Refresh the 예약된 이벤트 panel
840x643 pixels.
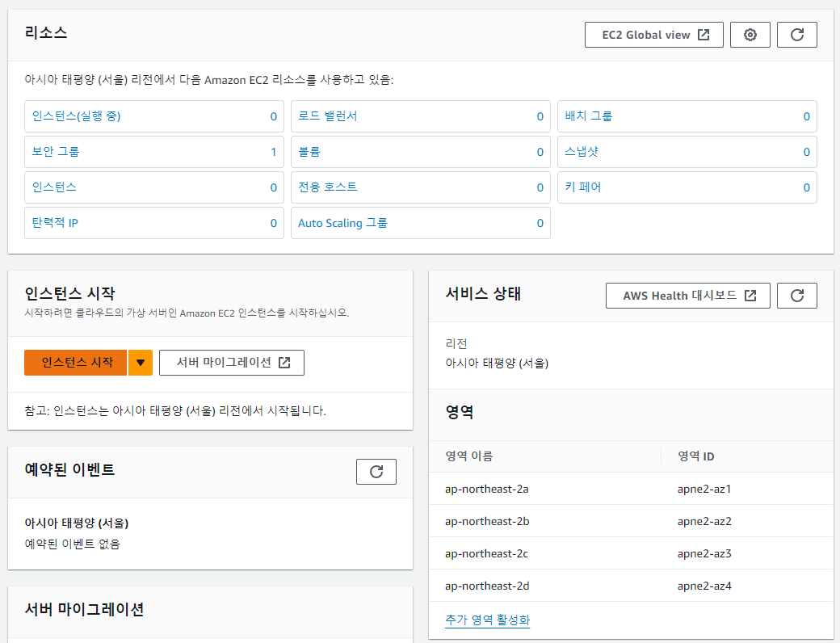pos(376,472)
